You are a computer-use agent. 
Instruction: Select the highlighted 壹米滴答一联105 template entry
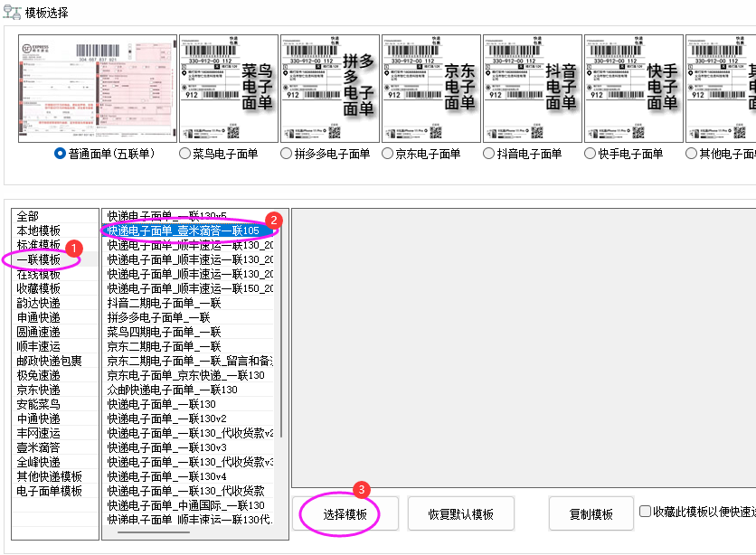point(190,230)
